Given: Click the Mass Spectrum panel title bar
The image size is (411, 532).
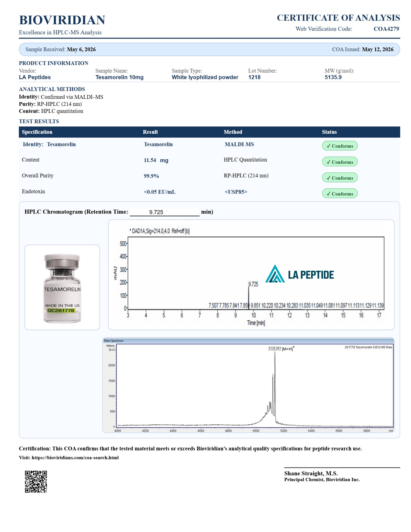Looking at the screenshot, I should pos(248,341).
